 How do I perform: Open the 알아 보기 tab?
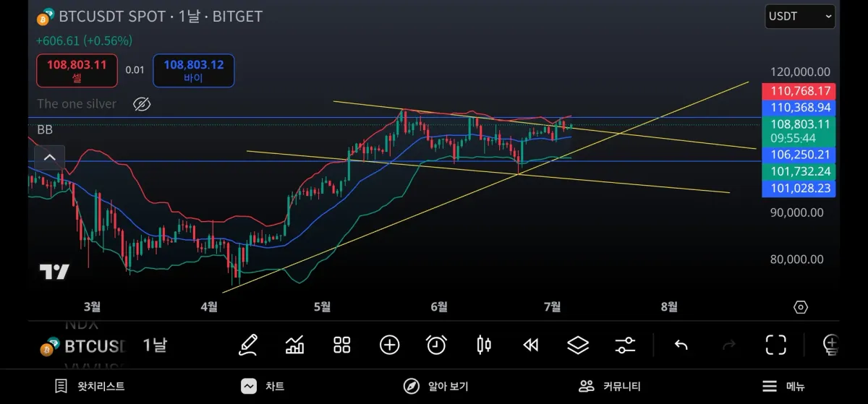pyautogui.click(x=436, y=387)
